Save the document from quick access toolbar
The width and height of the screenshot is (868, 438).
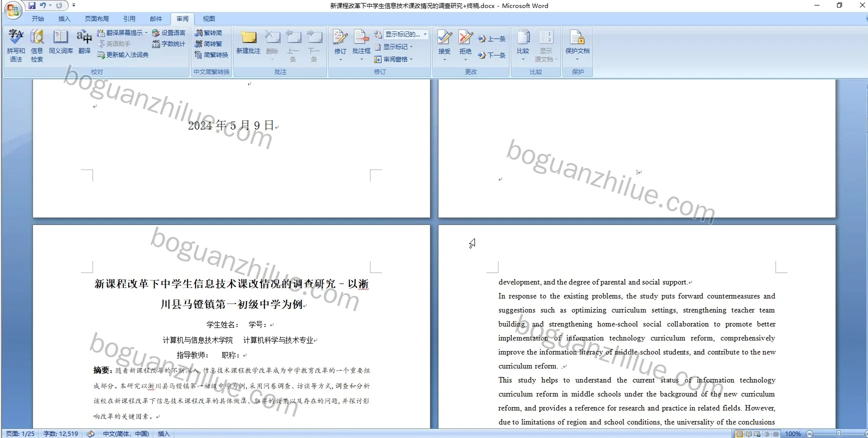[x=32, y=5]
